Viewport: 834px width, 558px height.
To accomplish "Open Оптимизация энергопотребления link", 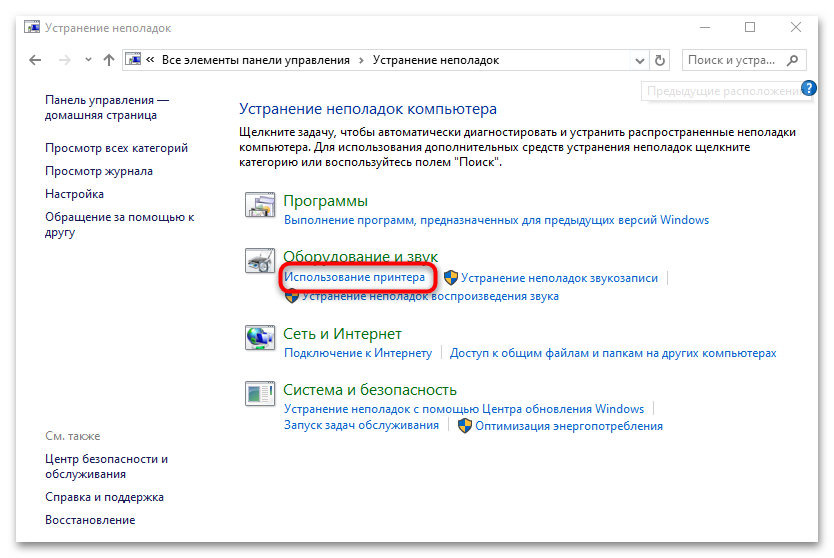I will (569, 426).
